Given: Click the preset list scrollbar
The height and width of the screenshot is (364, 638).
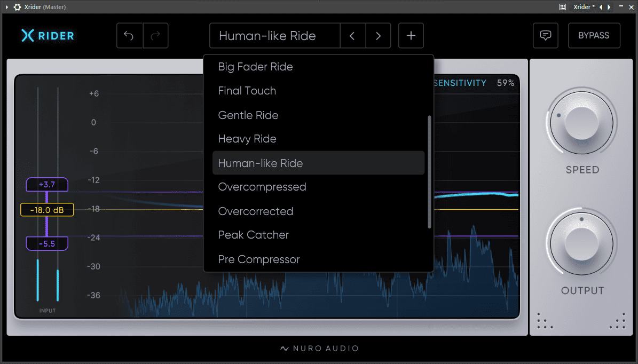Looking at the screenshot, I should point(429,172).
